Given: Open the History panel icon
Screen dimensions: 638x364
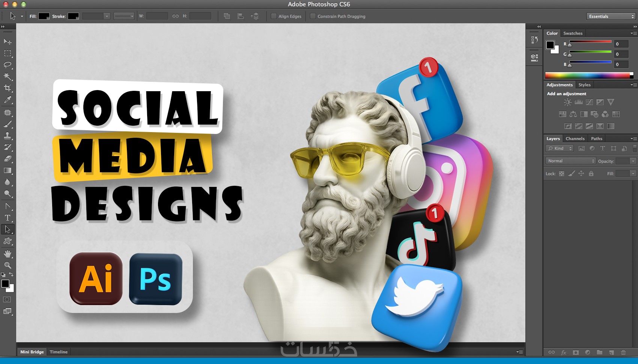Looking at the screenshot, I should (534, 39).
